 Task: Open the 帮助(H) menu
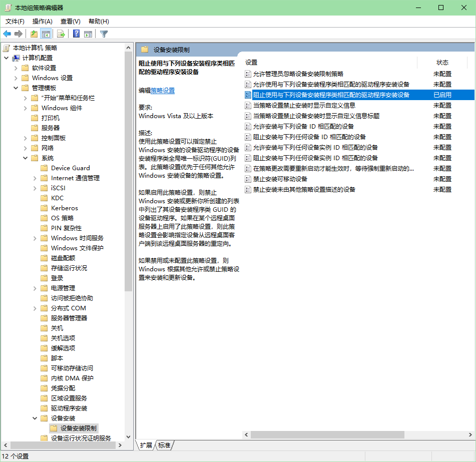click(99, 21)
